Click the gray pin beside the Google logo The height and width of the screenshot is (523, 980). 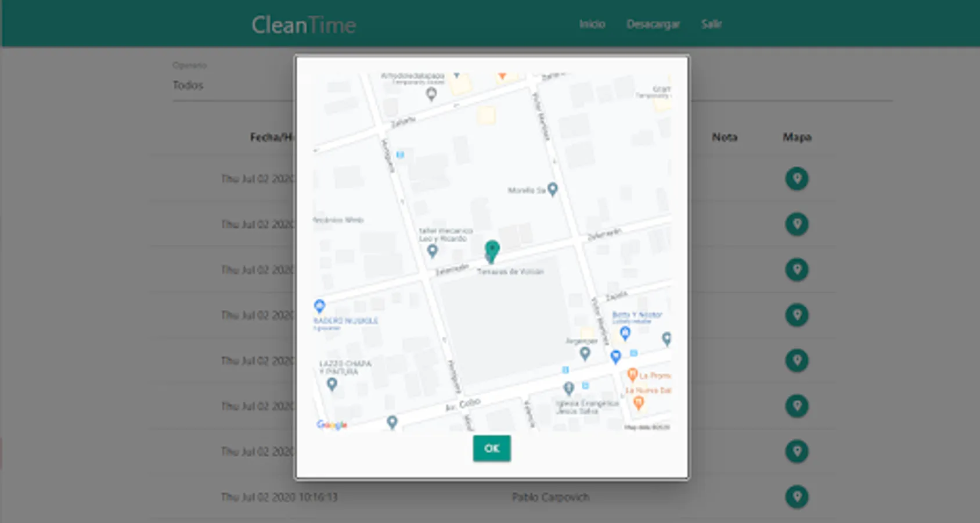[x=392, y=422]
